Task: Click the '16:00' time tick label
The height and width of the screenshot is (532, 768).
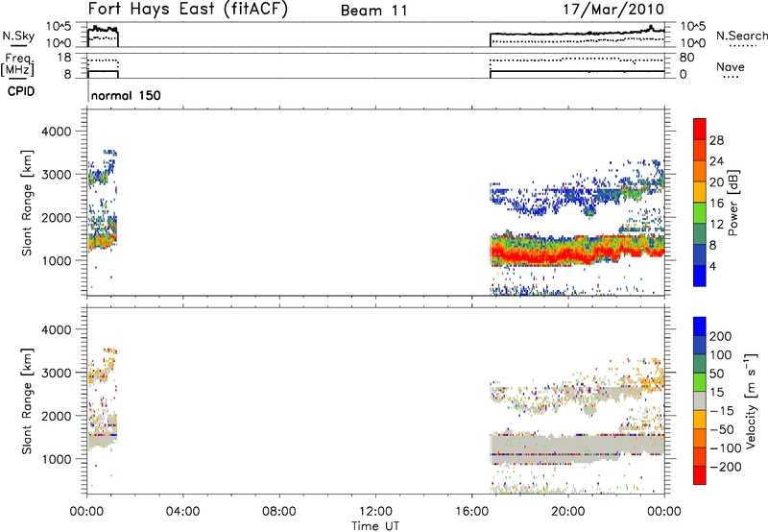Action: (471, 512)
